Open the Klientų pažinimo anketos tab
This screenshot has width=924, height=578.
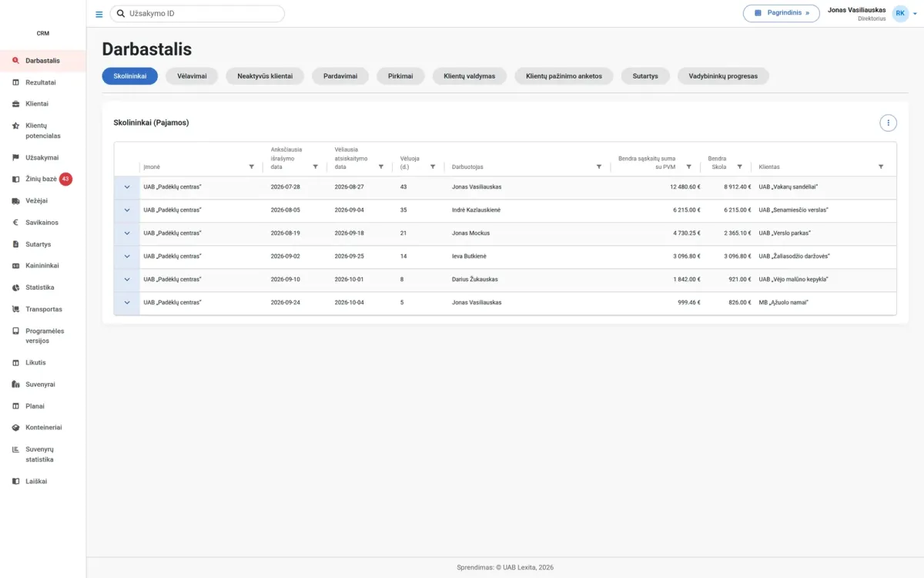(x=564, y=76)
